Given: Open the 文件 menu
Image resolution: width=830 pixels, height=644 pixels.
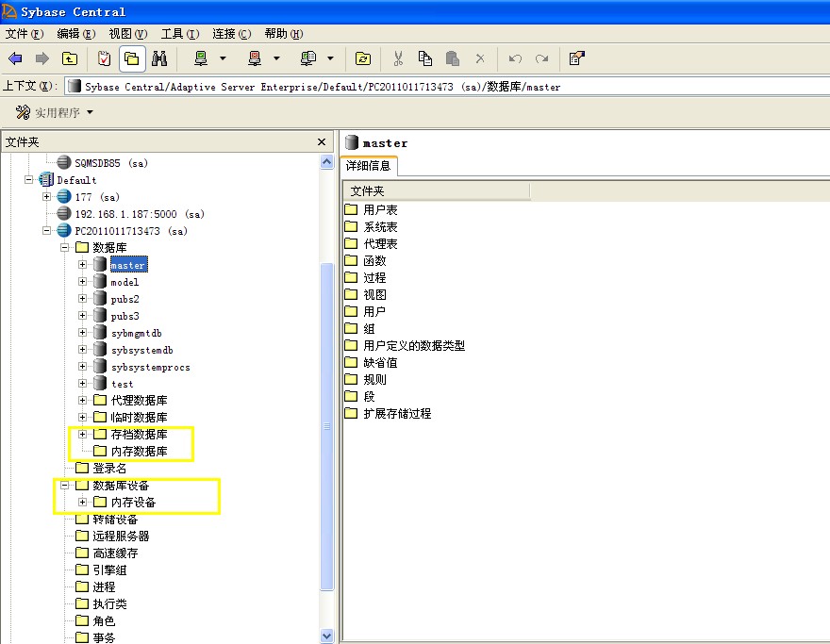Looking at the screenshot, I should (x=24, y=34).
